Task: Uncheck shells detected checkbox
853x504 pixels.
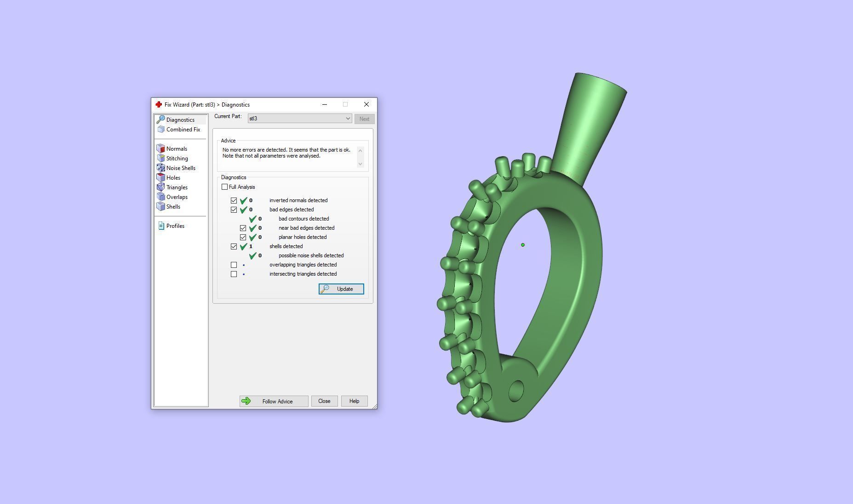Action: click(234, 247)
